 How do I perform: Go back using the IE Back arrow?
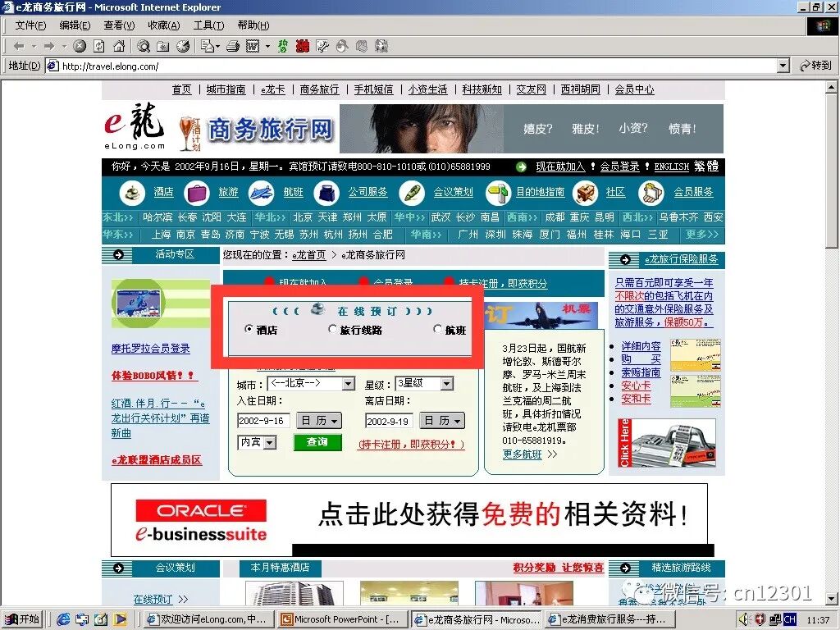[x=19, y=47]
